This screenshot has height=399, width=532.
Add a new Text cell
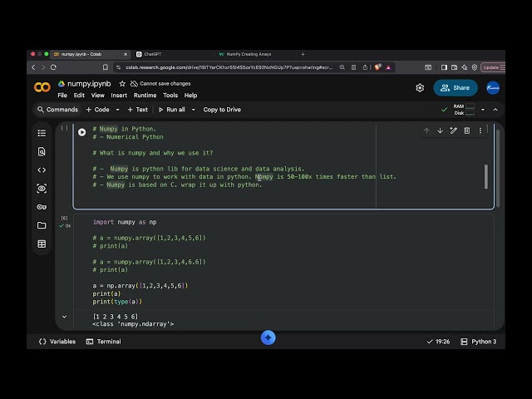point(137,110)
